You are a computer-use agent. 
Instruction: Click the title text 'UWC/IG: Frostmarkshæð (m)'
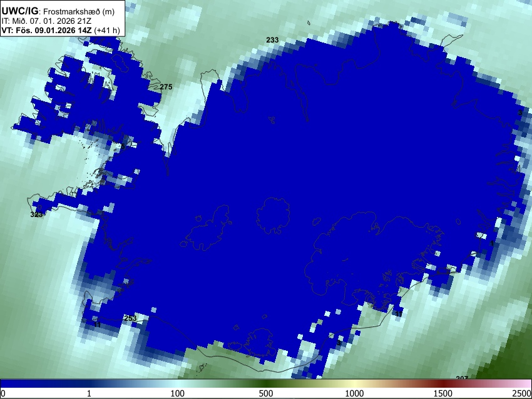pyautogui.click(x=58, y=11)
